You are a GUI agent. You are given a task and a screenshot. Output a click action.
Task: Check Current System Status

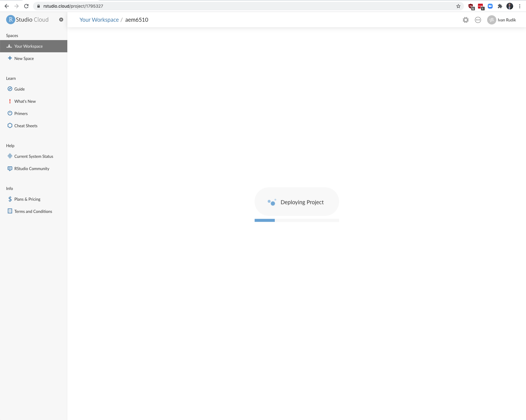[x=34, y=156]
